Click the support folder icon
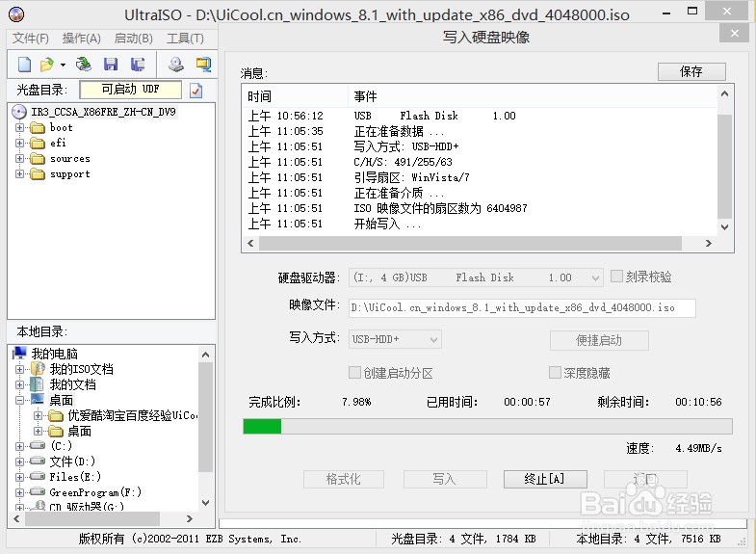This screenshot has height=554, width=756. pyautogui.click(x=38, y=174)
